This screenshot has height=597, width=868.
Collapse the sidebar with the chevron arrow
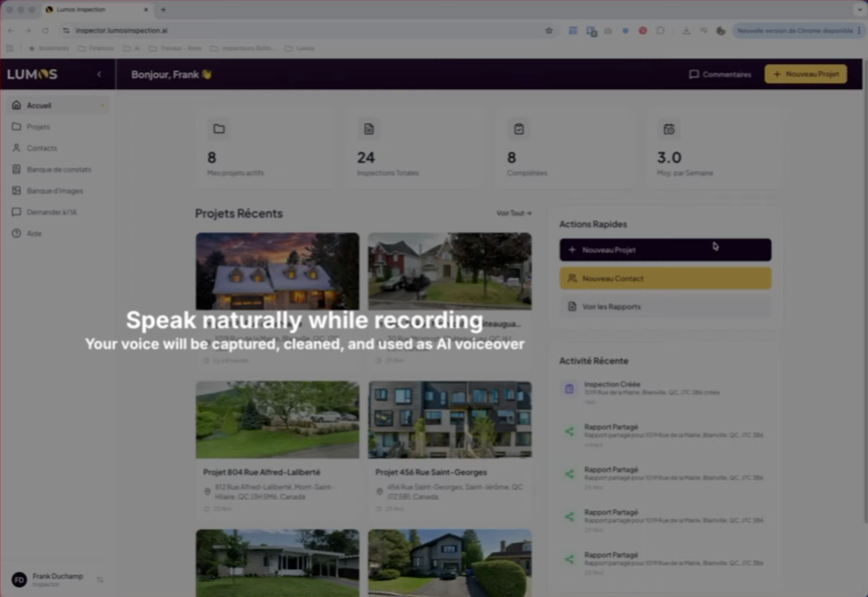click(99, 75)
